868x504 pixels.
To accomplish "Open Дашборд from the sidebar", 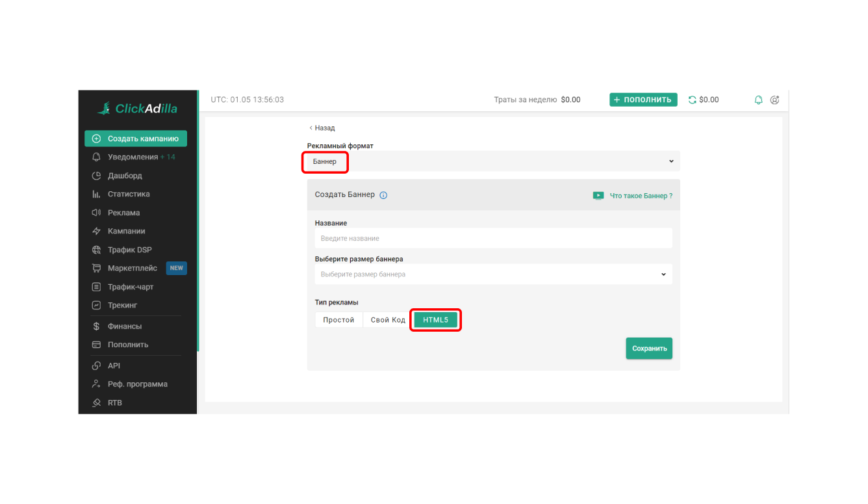I will (x=124, y=176).
